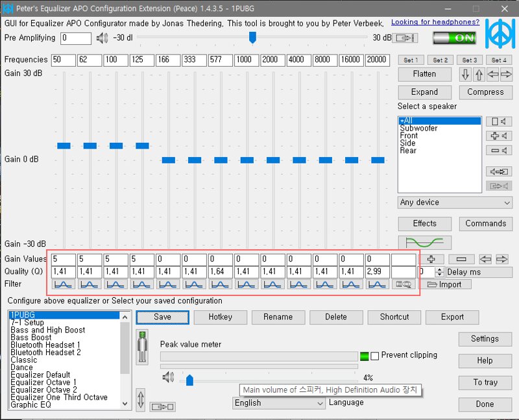
Task: Add a new band with the plus button
Action: pyautogui.click(x=431, y=259)
